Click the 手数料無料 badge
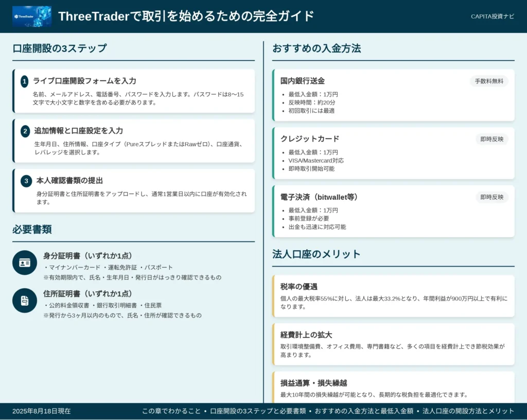The width and height of the screenshot is (527, 420). (x=489, y=81)
